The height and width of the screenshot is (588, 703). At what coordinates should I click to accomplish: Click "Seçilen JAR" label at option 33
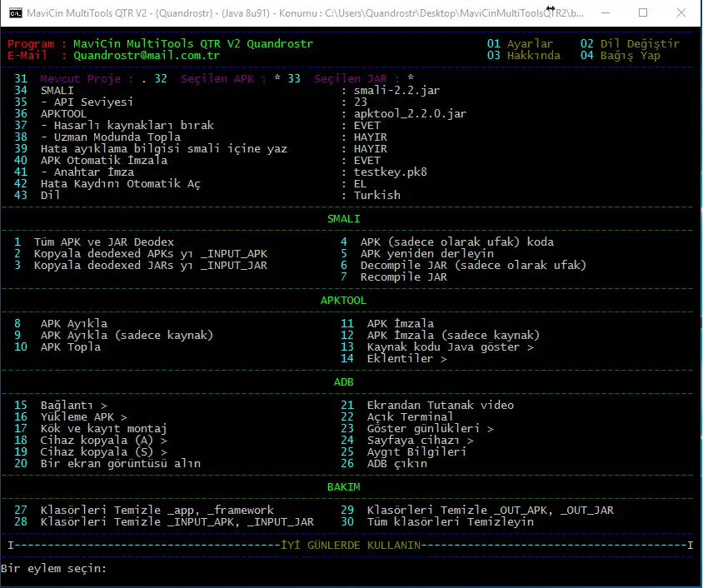[351, 79]
